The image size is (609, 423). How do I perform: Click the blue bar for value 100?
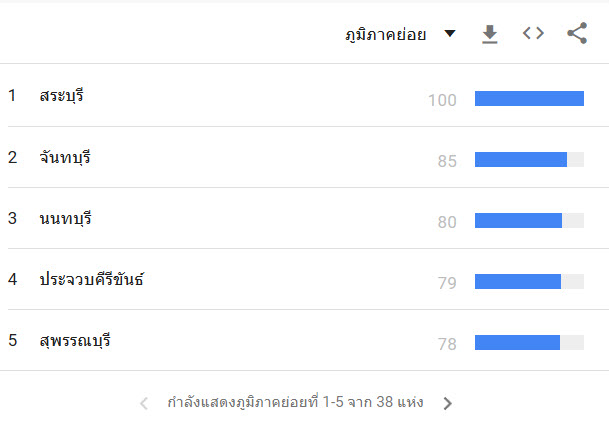tap(529, 98)
